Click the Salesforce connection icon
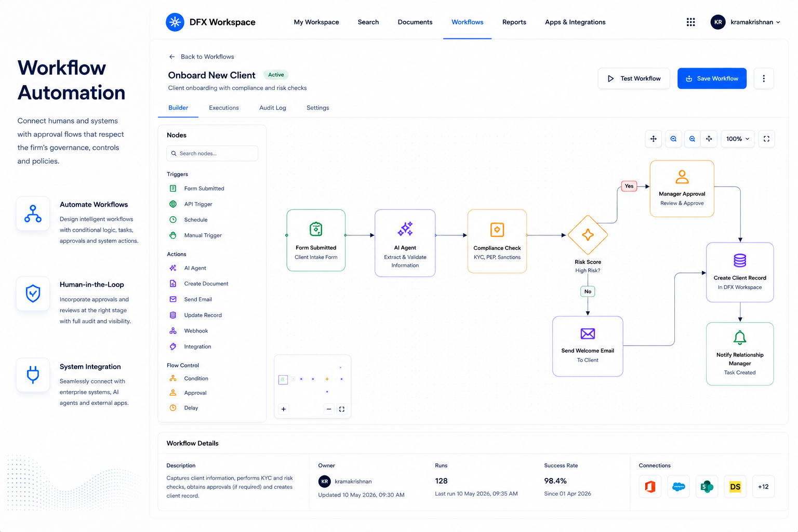The height and width of the screenshot is (532, 798). [x=679, y=487]
